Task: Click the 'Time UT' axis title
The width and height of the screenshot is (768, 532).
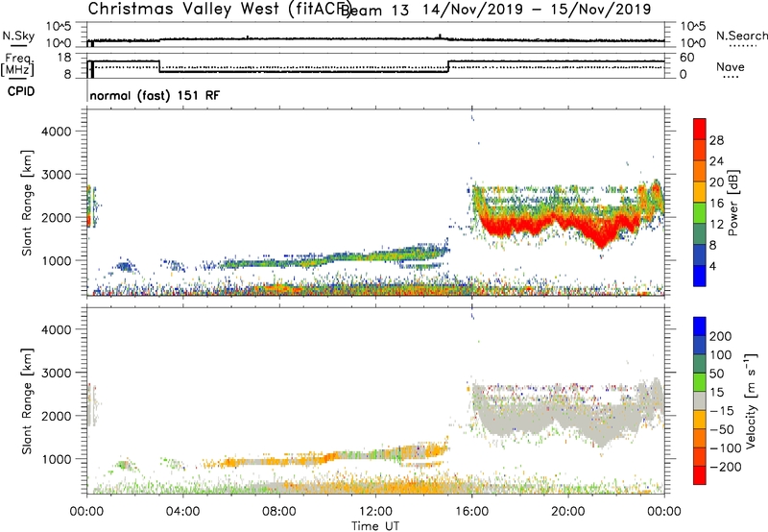Action: tap(375, 526)
